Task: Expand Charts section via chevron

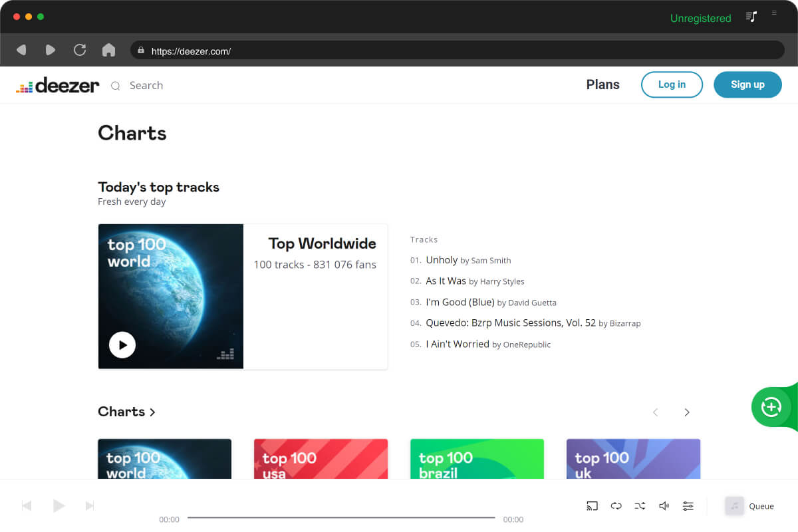Action: (x=152, y=412)
